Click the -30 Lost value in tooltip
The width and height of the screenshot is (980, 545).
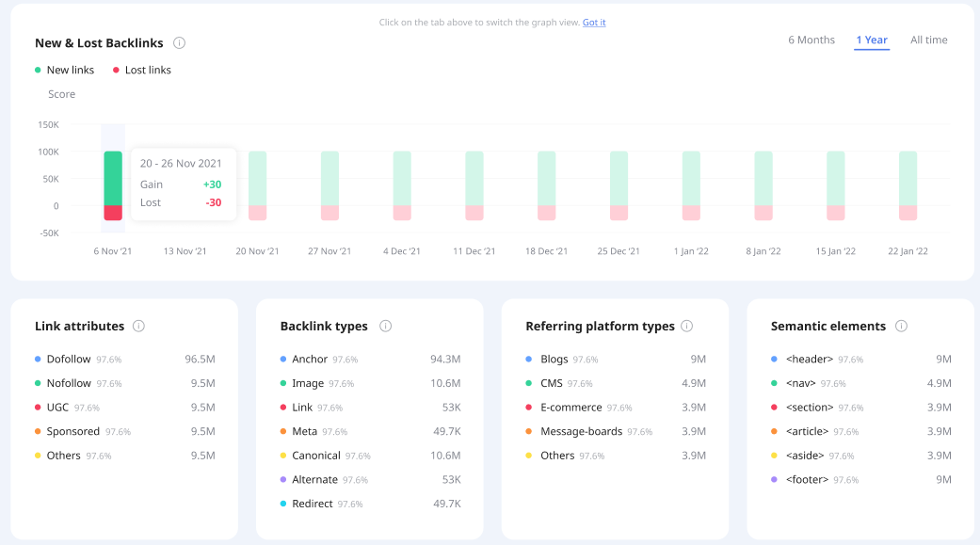tap(214, 202)
